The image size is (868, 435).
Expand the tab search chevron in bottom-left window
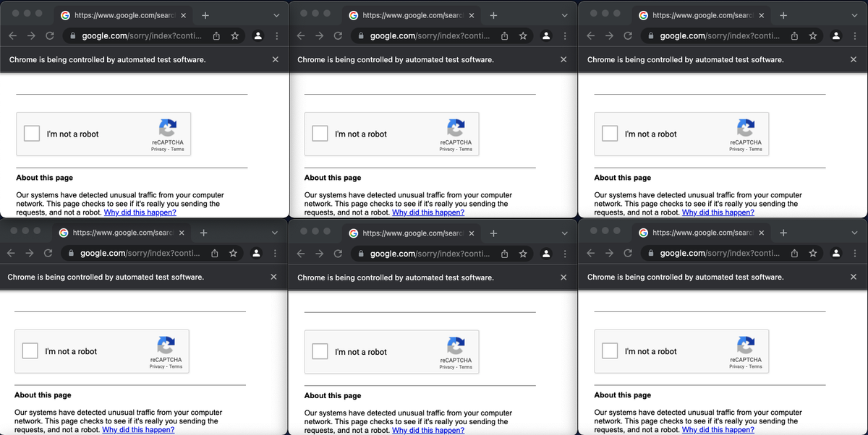coord(274,233)
